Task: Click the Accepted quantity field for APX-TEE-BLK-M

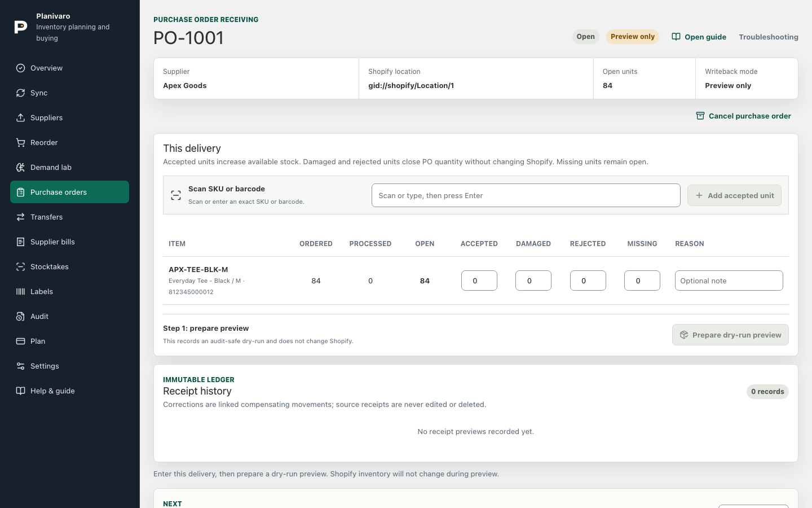Action: point(479,281)
